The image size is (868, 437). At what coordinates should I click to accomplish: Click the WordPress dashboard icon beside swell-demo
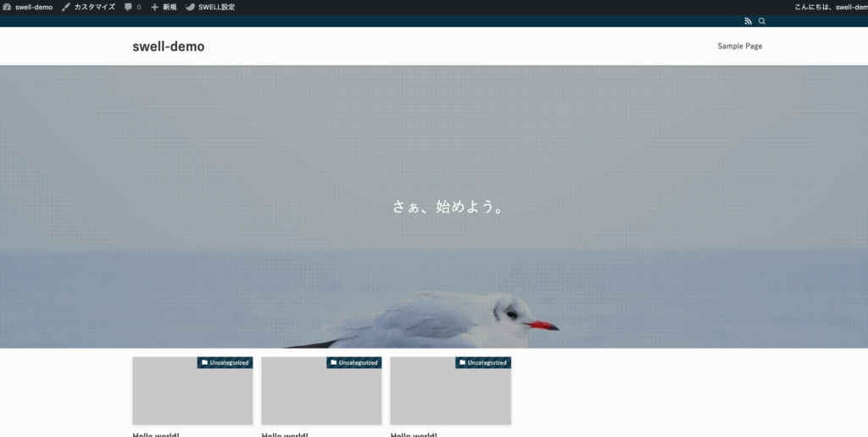coord(7,7)
